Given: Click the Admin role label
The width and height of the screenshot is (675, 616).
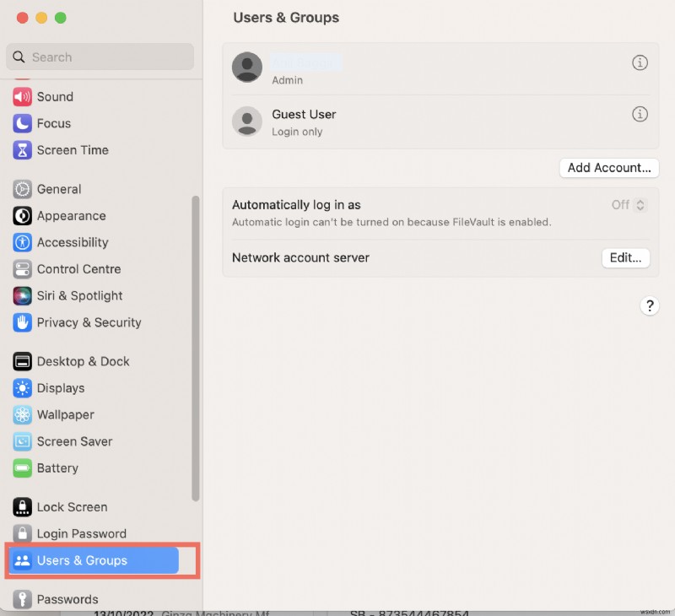Looking at the screenshot, I should point(287,80).
